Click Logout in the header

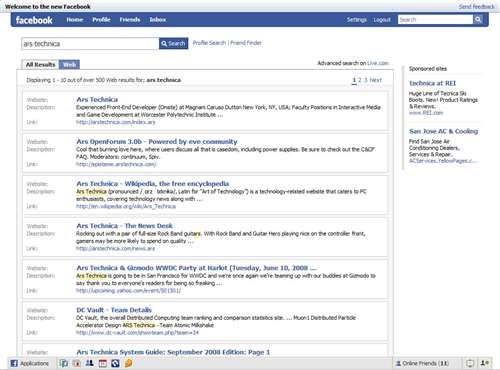tap(382, 20)
